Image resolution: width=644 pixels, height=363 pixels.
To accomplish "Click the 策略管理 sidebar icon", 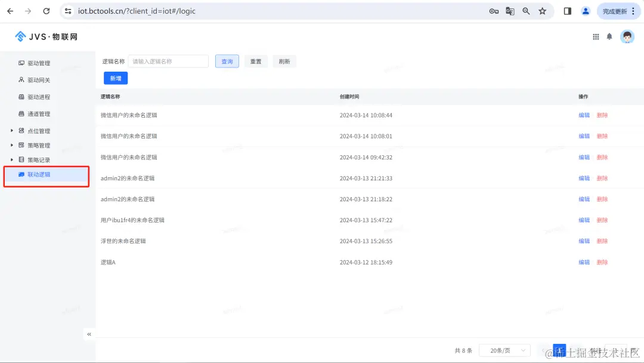I will (x=21, y=145).
